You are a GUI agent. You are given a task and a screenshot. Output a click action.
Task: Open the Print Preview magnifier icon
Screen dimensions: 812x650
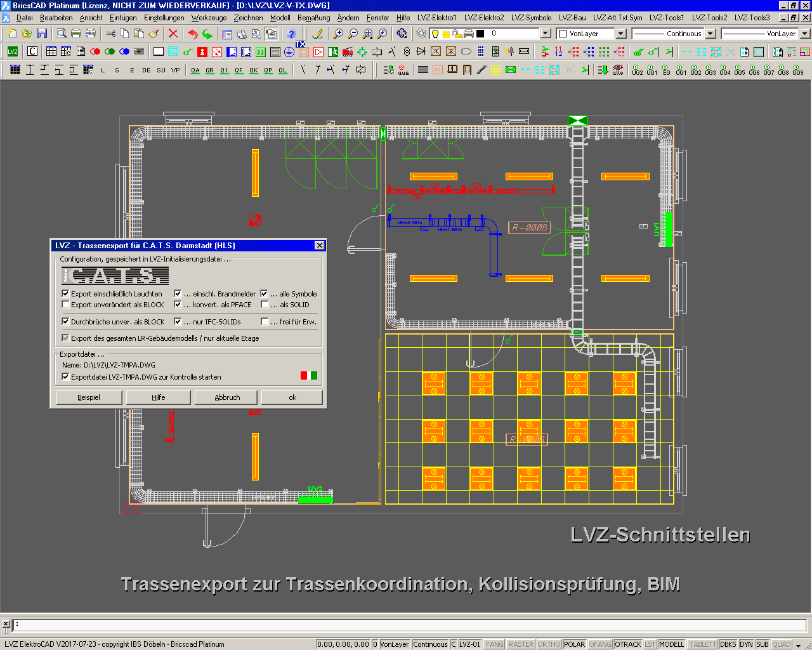click(62, 34)
